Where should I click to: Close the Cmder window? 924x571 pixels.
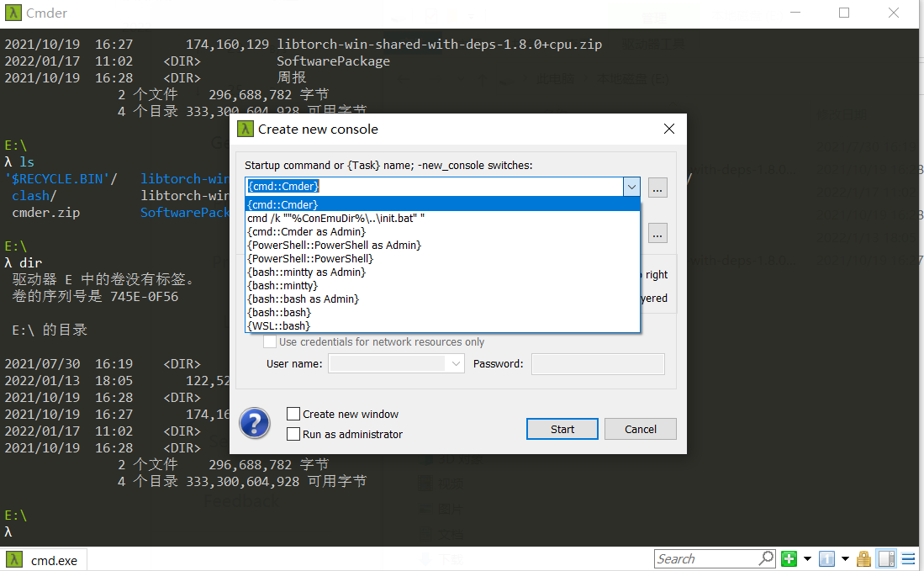[x=894, y=13]
